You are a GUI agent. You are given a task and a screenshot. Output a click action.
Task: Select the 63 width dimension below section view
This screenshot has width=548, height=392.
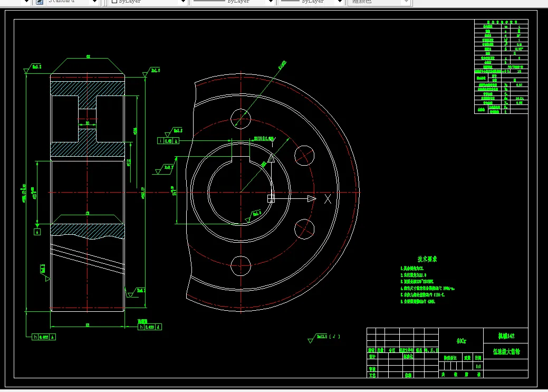(87, 325)
